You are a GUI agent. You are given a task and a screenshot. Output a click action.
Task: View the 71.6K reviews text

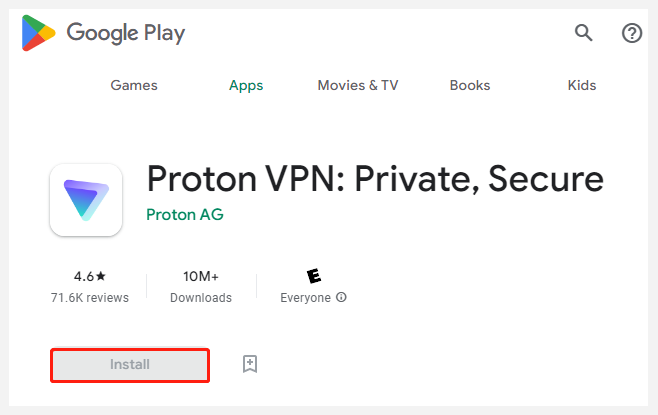pyautogui.click(x=90, y=298)
